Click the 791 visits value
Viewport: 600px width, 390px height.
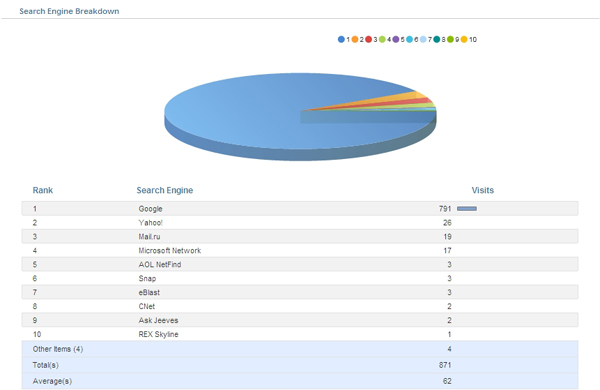pyautogui.click(x=445, y=209)
